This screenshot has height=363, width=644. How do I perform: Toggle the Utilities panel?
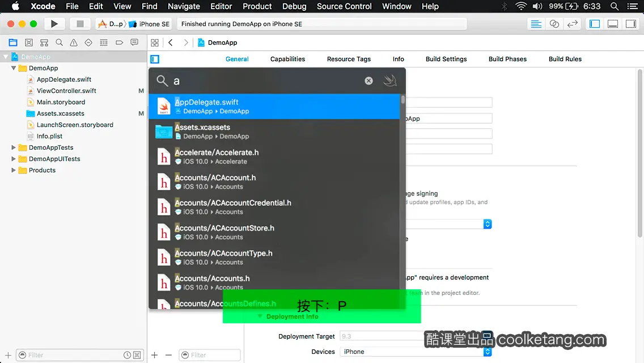click(631, 24)
